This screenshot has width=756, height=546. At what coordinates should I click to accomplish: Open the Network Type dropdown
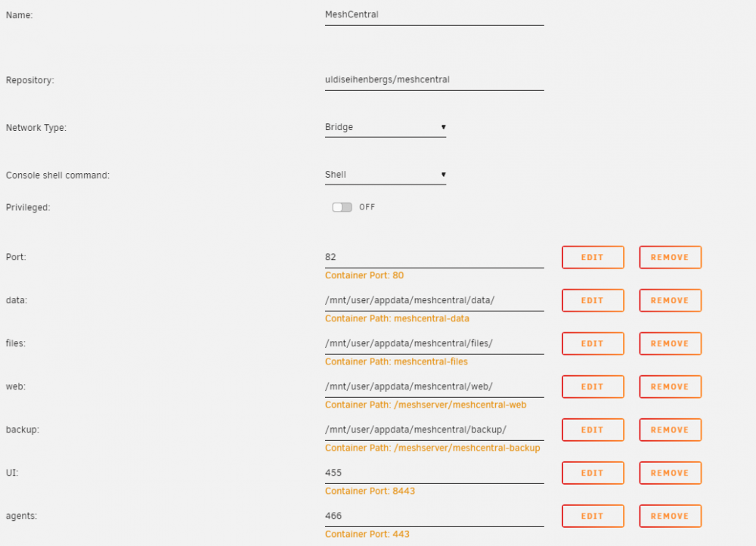click(x=386, y=127)
